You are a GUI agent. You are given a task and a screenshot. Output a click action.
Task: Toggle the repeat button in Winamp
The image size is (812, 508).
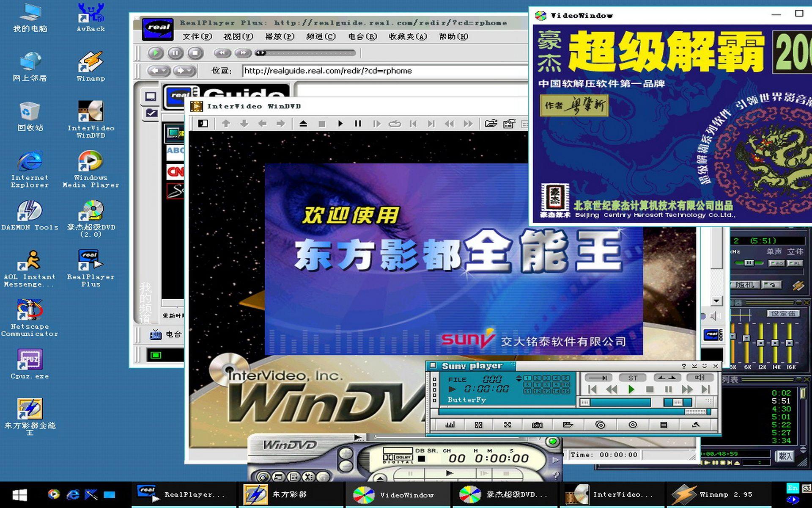coord(772,285)
